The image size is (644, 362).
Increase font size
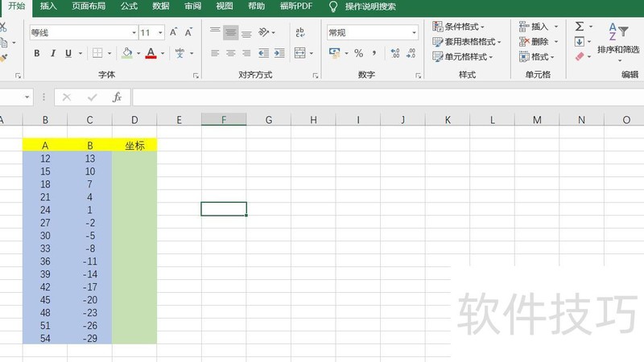tap(174, 32)
